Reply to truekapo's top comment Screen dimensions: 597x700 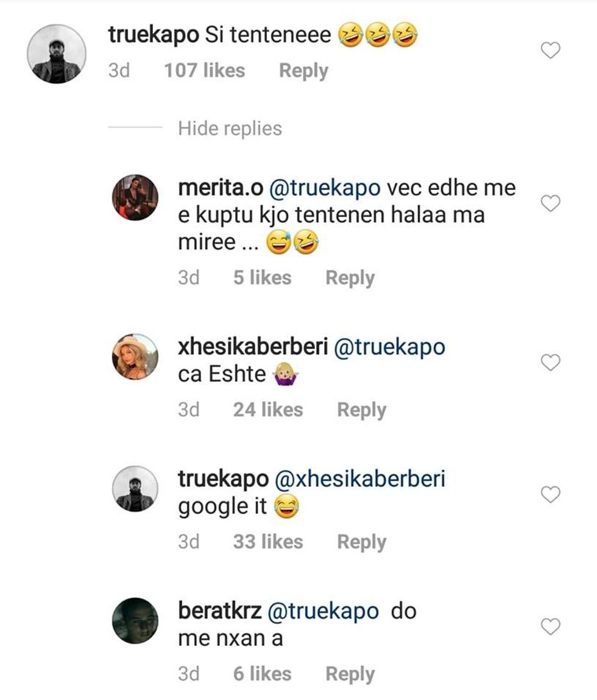tap(303, 71)
